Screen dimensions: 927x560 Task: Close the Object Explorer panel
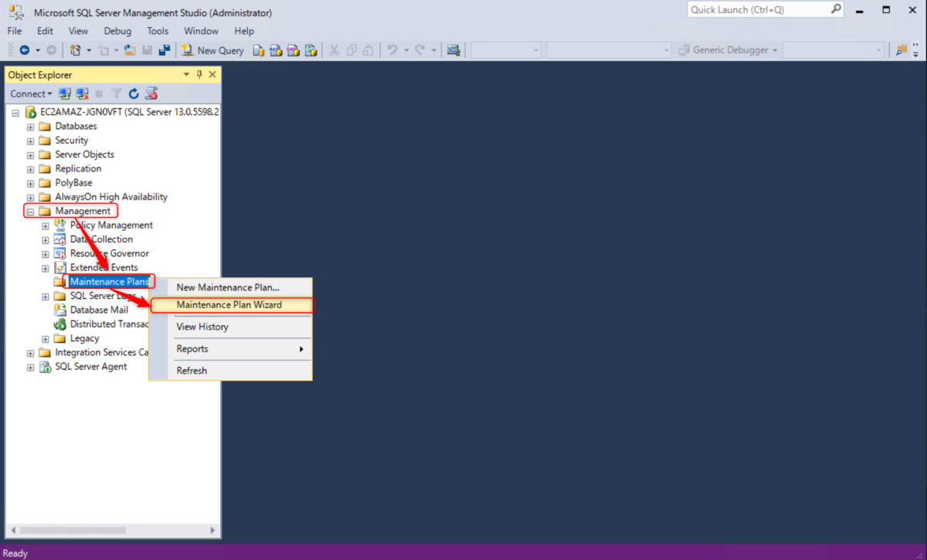click(x=212, y=75)
